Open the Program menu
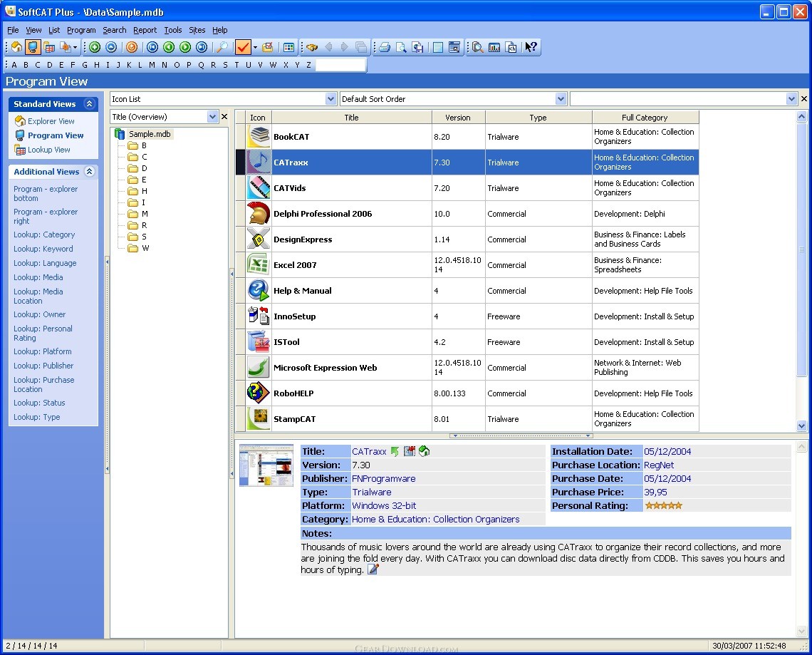The image size is (812, 655). pyautogui.click(x=81, y=30)
